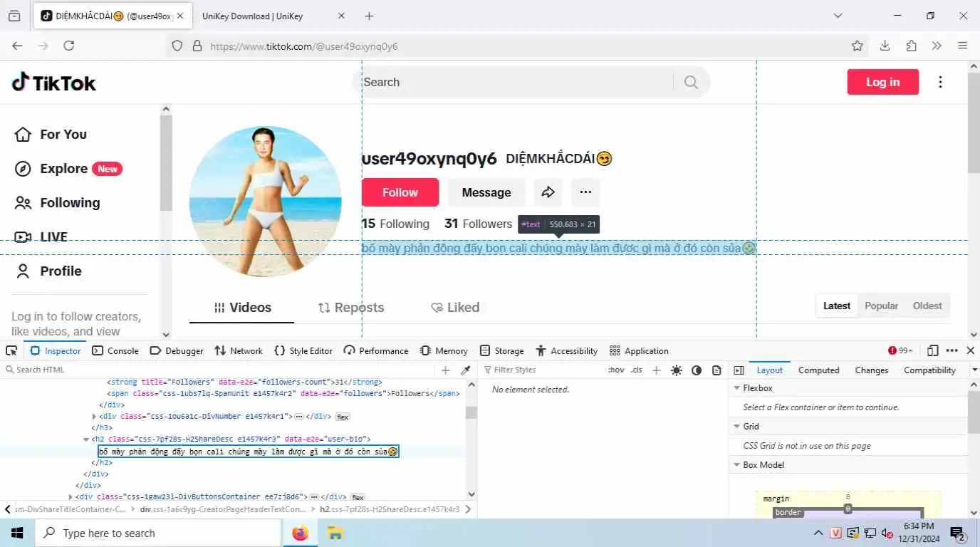This screenshot has height=547, width=980.
Task: Click the flex badge on DivNumber
Action: pos(343,416)
